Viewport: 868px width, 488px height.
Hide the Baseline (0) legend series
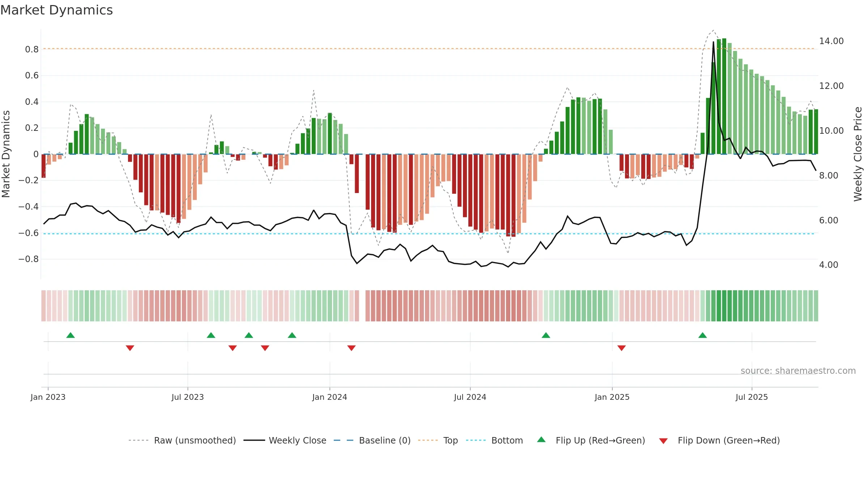click(372, 440)
